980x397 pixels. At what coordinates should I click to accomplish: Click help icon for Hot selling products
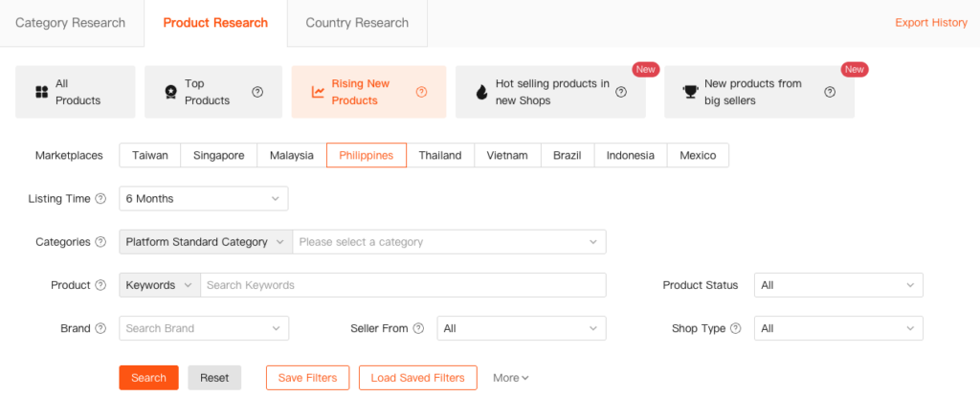621,92
